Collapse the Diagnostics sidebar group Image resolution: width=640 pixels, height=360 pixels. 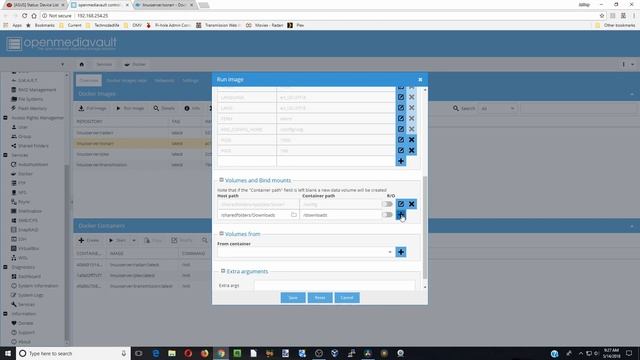click(x=5, y=267)
